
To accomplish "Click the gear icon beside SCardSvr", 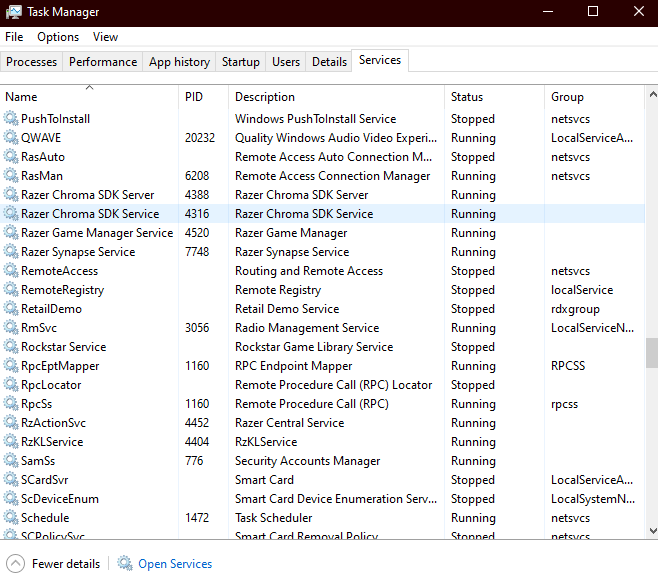I will tap(11, 479).
